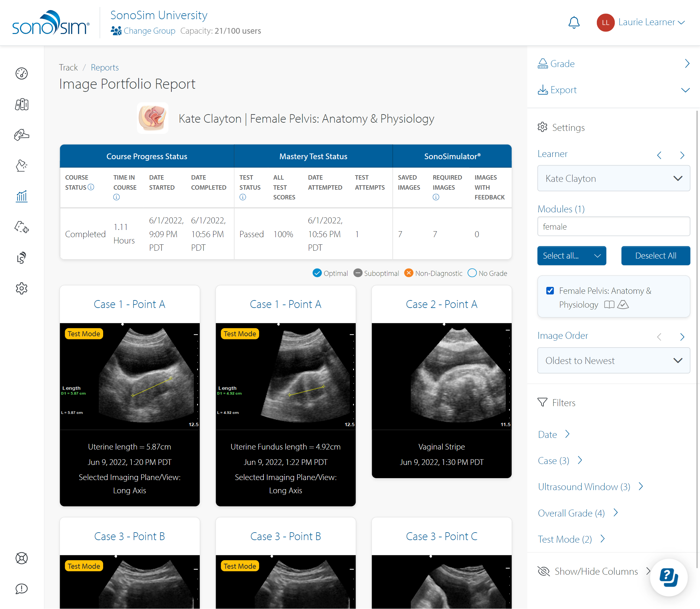700x609 pixels.
Task: Open the Oldest to Newest order dropdown
Action: click(x=614, y=360)
